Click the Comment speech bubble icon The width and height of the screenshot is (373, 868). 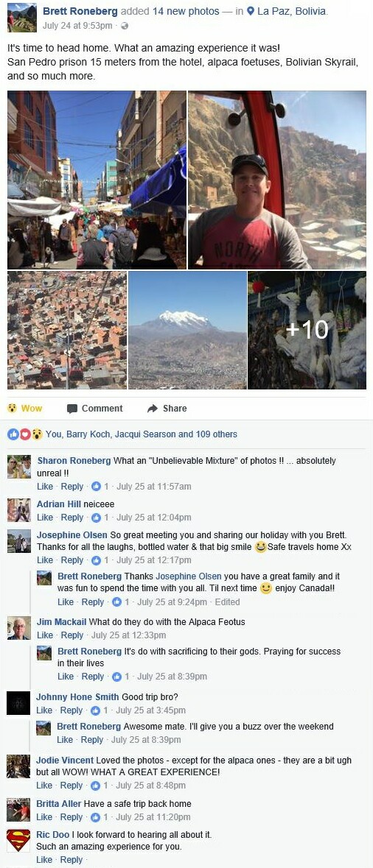coord(72,409)
